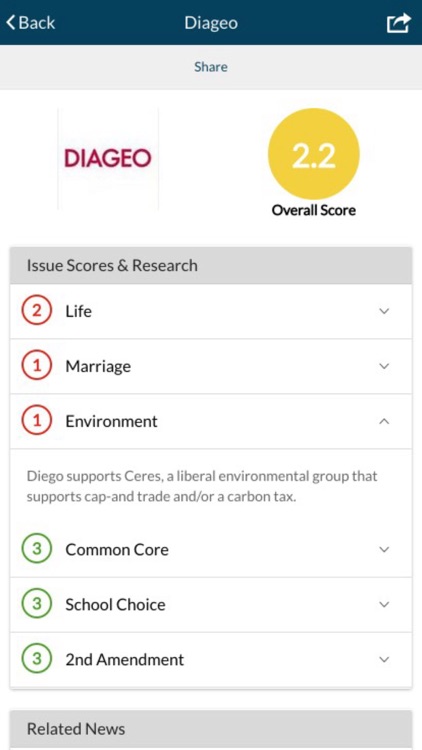
Task: Expand the Life issue row chevron
Action: point(384,311)
